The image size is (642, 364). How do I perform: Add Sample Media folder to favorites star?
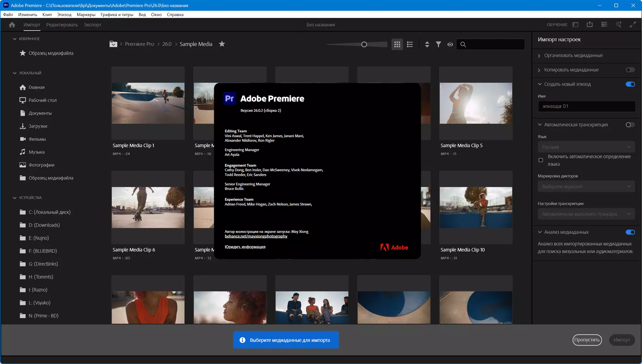click(222, 44)
